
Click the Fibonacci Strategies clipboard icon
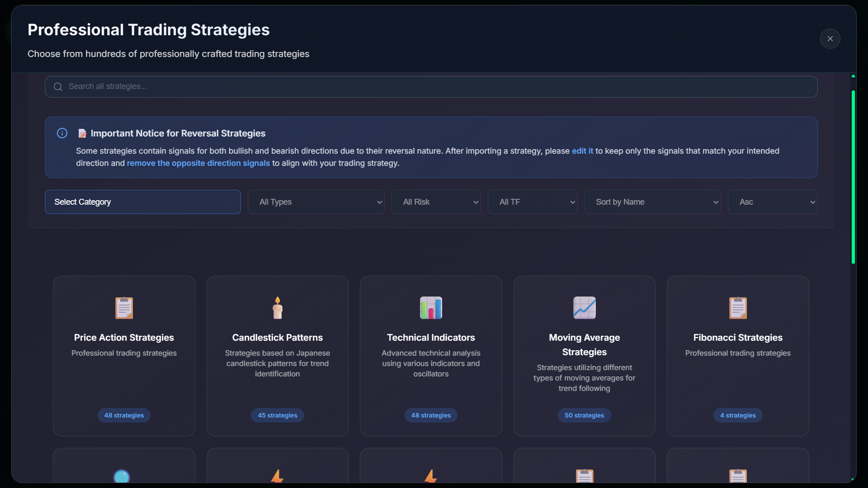click(x=738, y=308)
